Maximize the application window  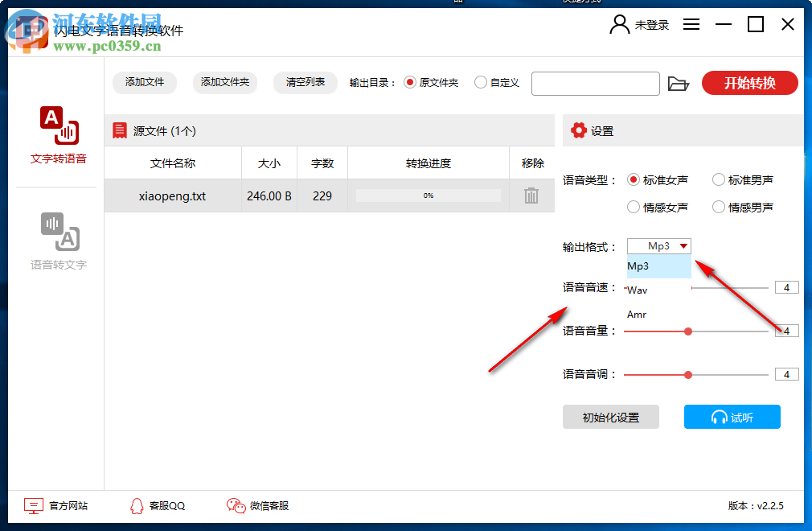pyautogui.click(x=756, y=24)
